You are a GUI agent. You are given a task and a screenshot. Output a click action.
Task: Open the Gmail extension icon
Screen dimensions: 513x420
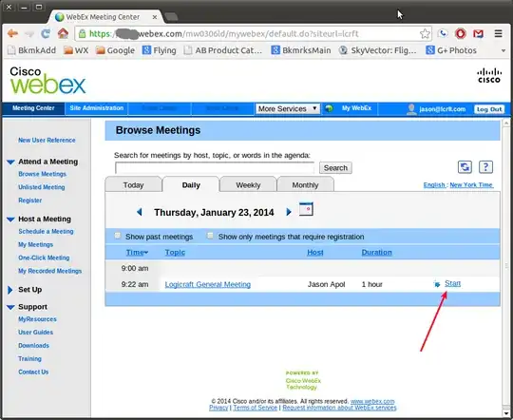click(x=478, y=33)
